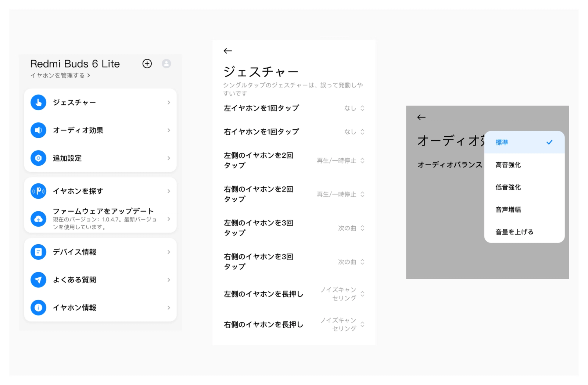
Task: Open the firmware update row chevron
Action: tap(169, 219)
